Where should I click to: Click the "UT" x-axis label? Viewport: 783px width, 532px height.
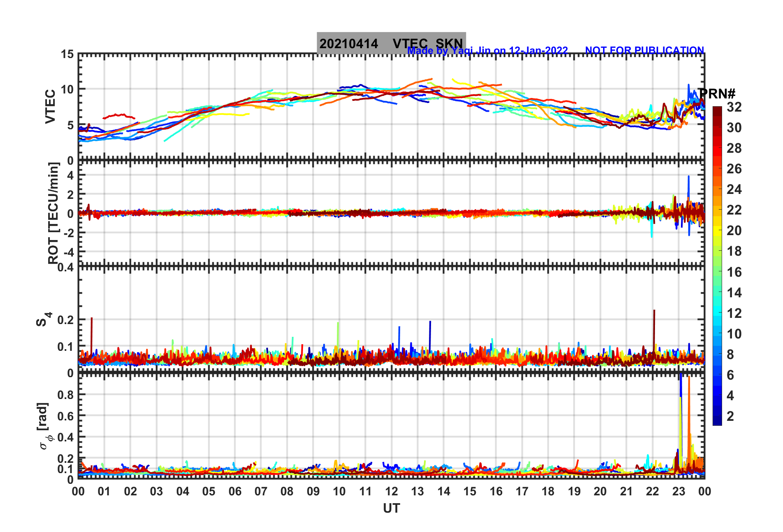[x=391, y=509]
